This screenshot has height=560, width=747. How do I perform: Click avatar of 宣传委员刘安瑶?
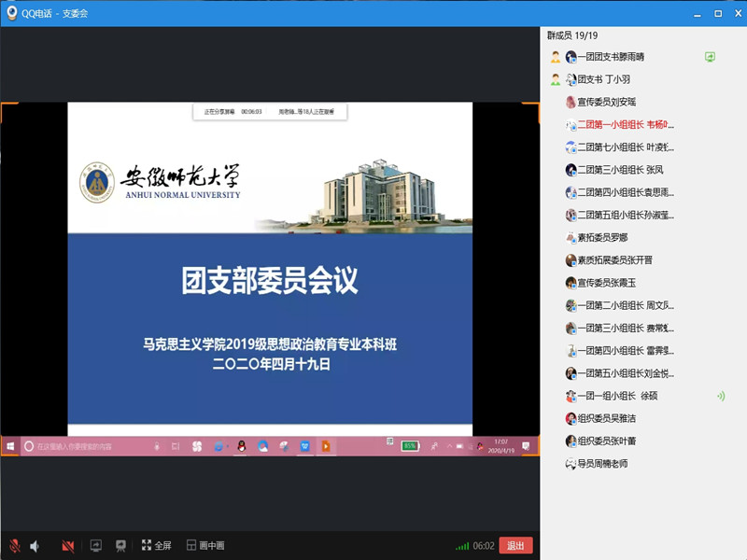(x=571, y=102)
